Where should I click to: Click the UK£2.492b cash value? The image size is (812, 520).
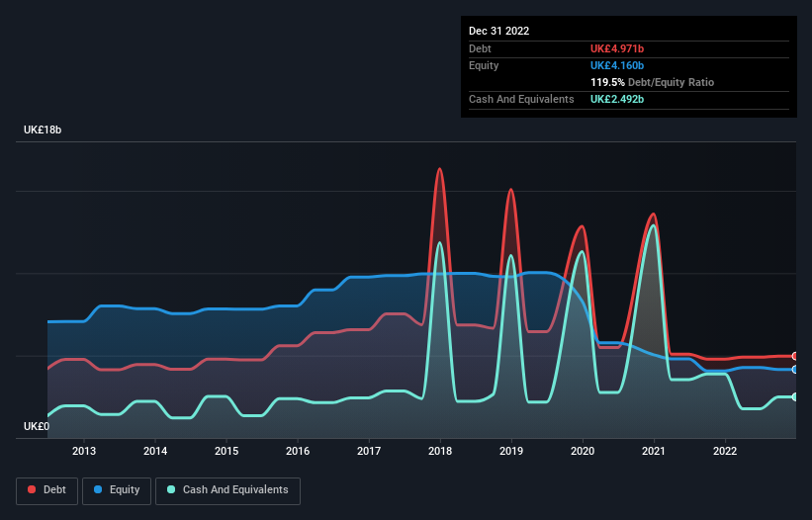tap(617, 99)
